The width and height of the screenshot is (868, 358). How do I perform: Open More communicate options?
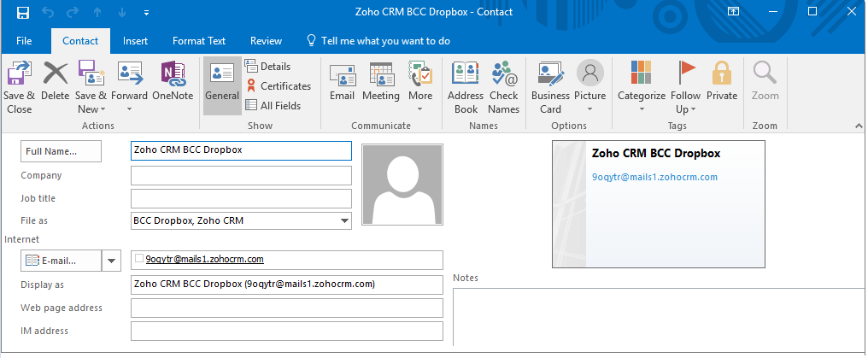[x=420, y=87]
